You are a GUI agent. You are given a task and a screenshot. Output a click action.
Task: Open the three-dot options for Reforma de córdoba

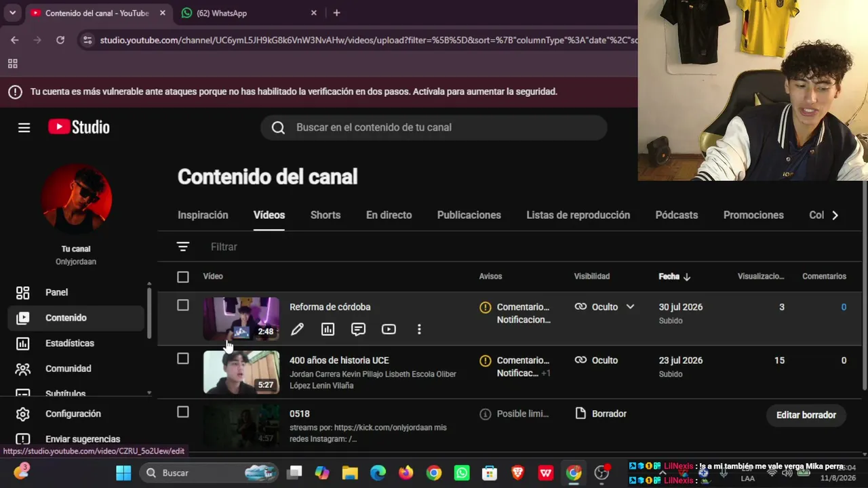point(419,329)
